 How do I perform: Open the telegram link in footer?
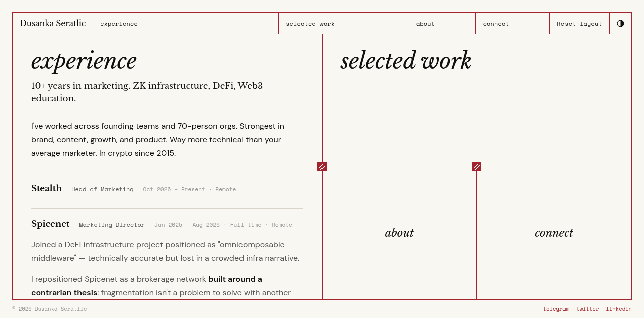point(556,309)
